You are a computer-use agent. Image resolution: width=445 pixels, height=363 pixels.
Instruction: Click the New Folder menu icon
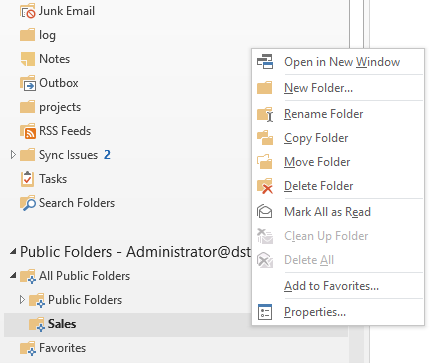coord(265,88)
